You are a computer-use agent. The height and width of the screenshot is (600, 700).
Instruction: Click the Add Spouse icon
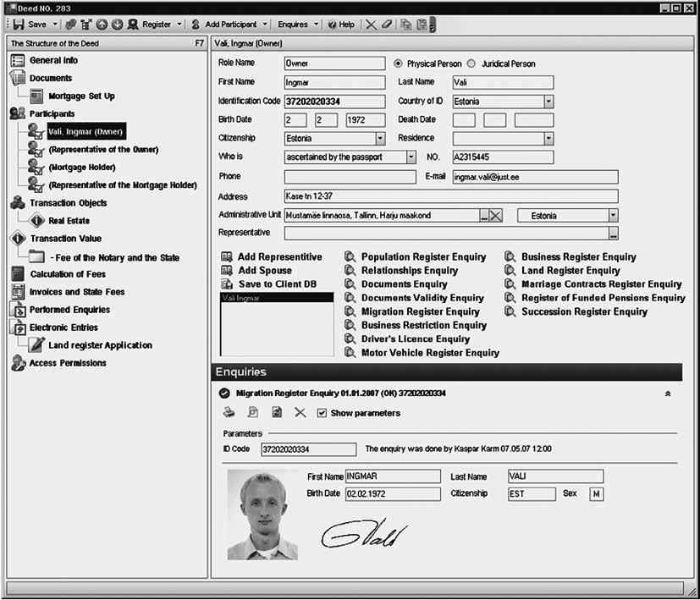[227, 270]
